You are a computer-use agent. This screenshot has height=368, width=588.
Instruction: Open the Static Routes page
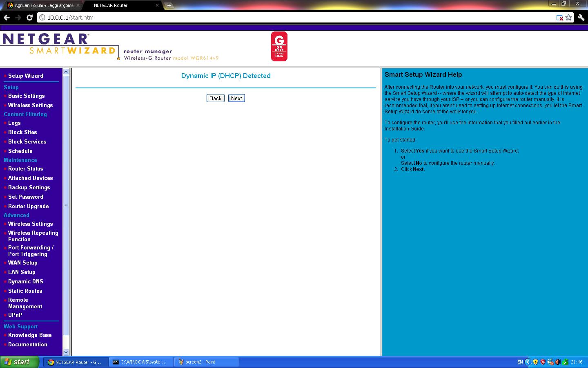(x=25, y=291)
